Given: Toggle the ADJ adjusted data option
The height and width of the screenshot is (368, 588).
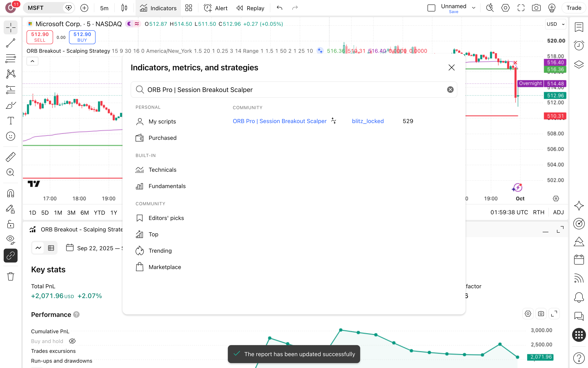Looking at the screenshot, I should pos(558,212).
